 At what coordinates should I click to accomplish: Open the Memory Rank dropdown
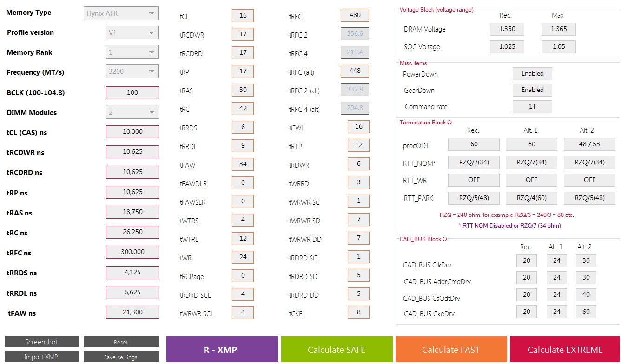132,52
